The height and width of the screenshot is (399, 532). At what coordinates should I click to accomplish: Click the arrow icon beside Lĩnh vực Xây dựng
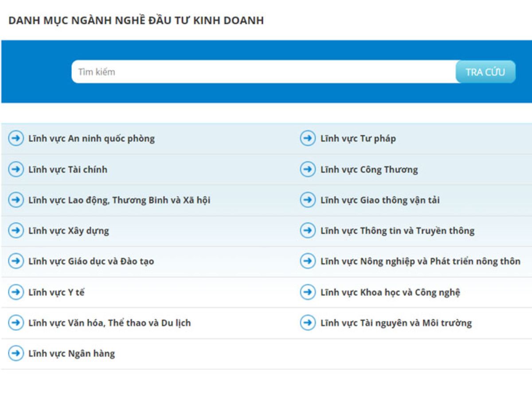click(16, 231)
